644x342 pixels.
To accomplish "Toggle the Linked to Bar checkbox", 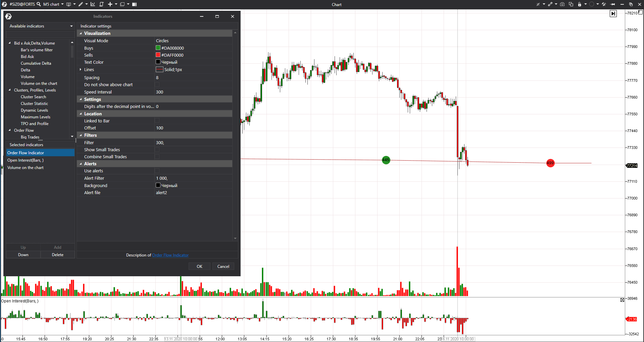I will point(157,121).
